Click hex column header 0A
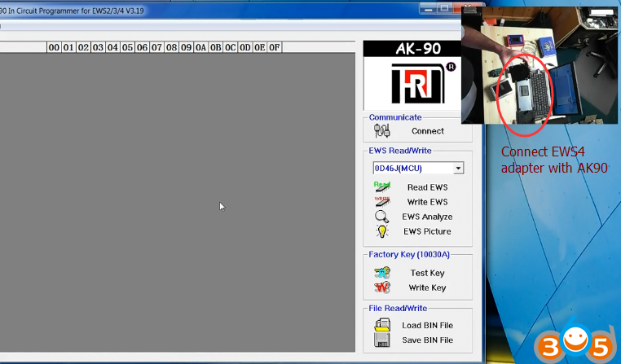Image resolution: width=621 pixels, height=364 pixels. coord(200,47)
